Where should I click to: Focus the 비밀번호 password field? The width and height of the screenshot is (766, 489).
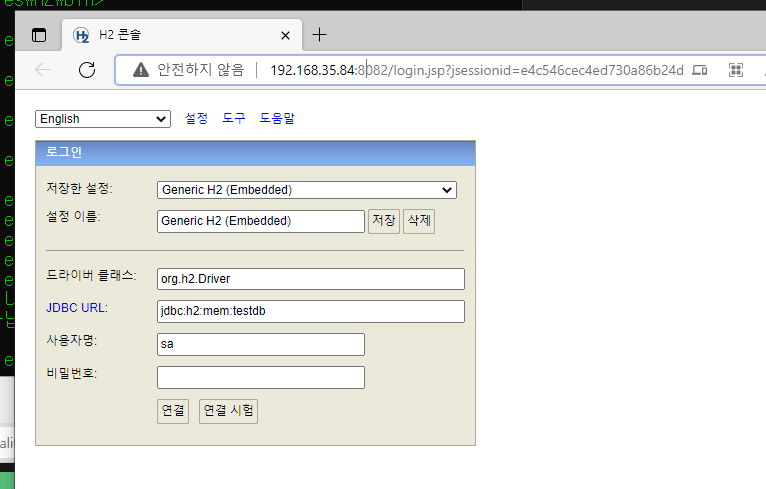tap(261, 377)
